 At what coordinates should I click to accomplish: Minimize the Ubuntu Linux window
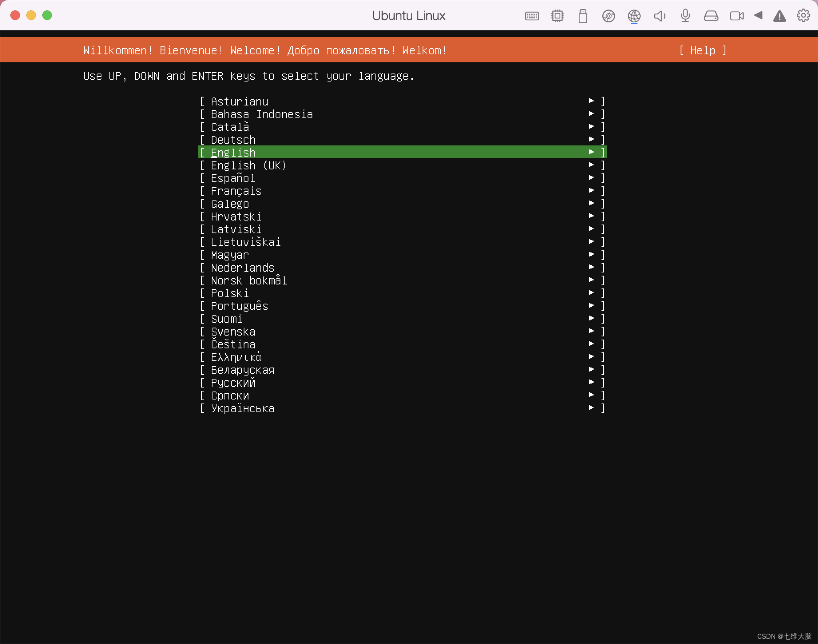click(x=31, y=15)
